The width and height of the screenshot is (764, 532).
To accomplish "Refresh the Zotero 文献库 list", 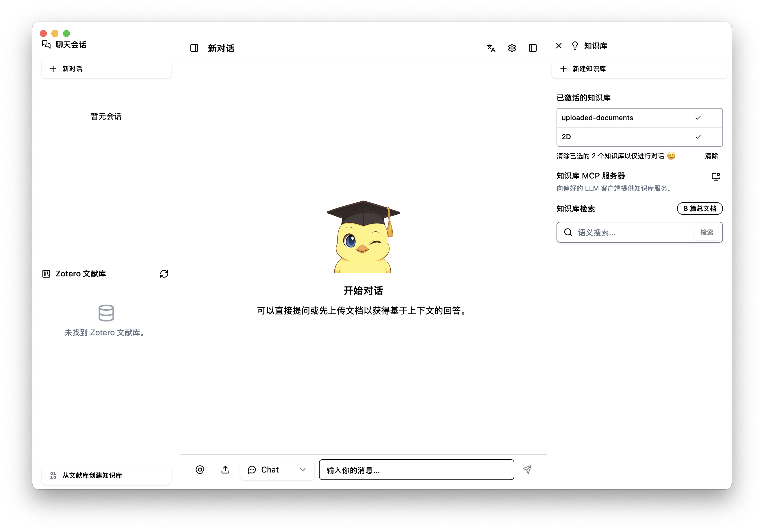I will click(164, 274).
